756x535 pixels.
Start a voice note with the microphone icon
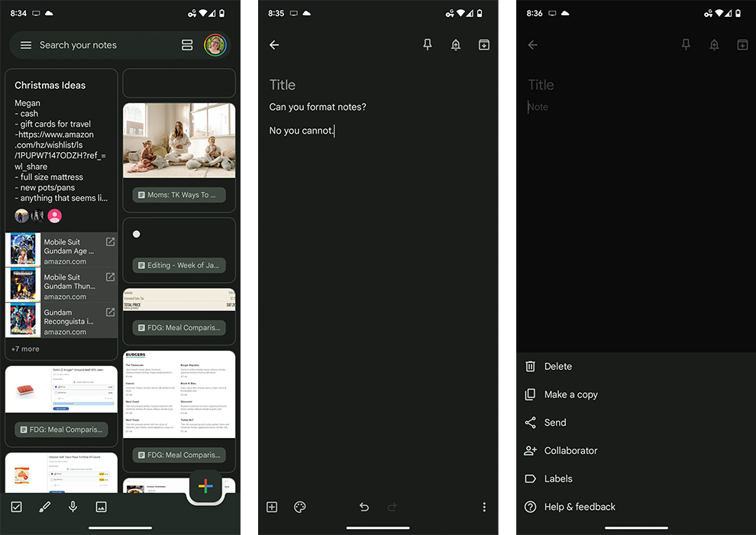[73, 506]
